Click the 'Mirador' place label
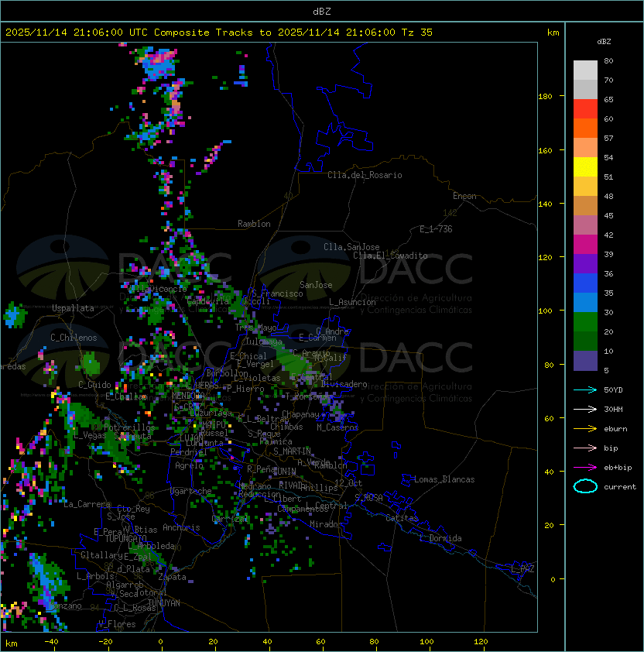This screenshot has height=652, width=644. (x=326, y=524)
